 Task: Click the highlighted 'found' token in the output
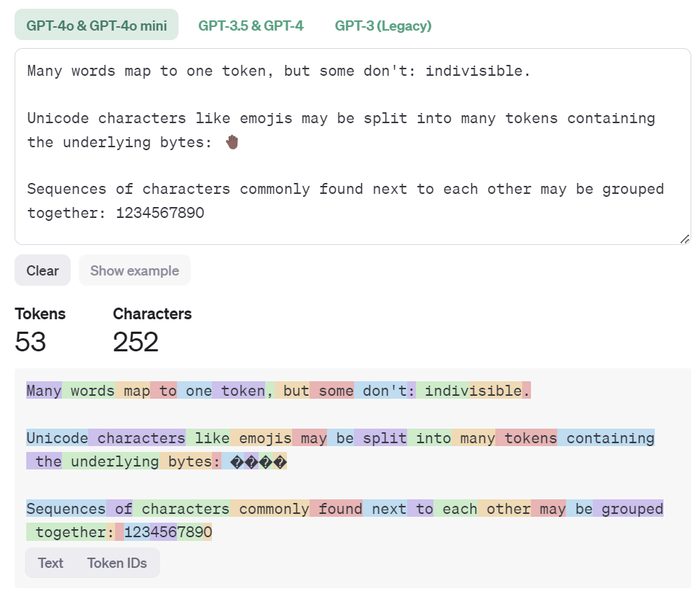tap(337, 509)
